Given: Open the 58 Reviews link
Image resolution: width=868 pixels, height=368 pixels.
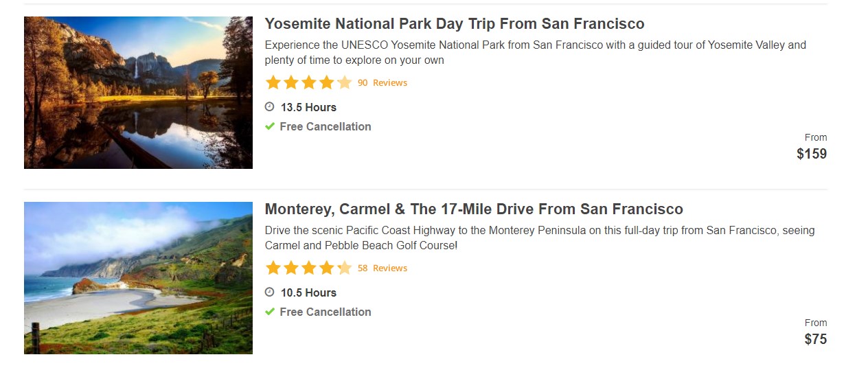Looking at the screenshot, I should (382, 268).
